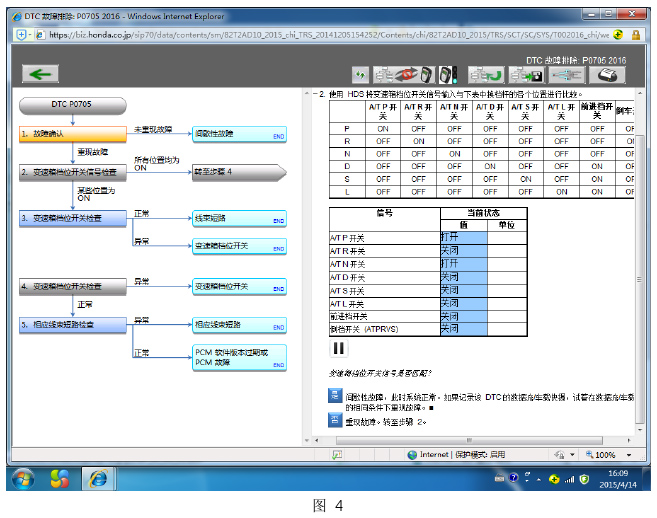Select flowchart step '2. 变速箱档位开关信号检查'
The width and height of the screenshot is (657, 518).
pos(73,172)
